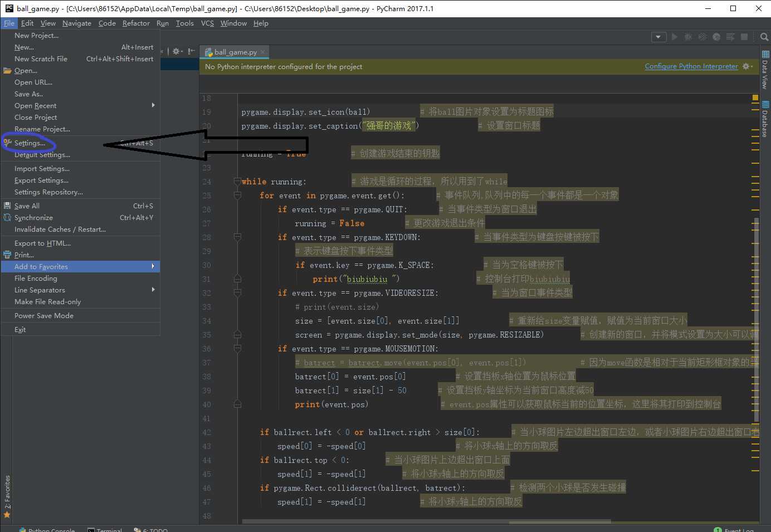771x532 pixels.
Task: Open the run configuration dropdown
Action: 658,37
